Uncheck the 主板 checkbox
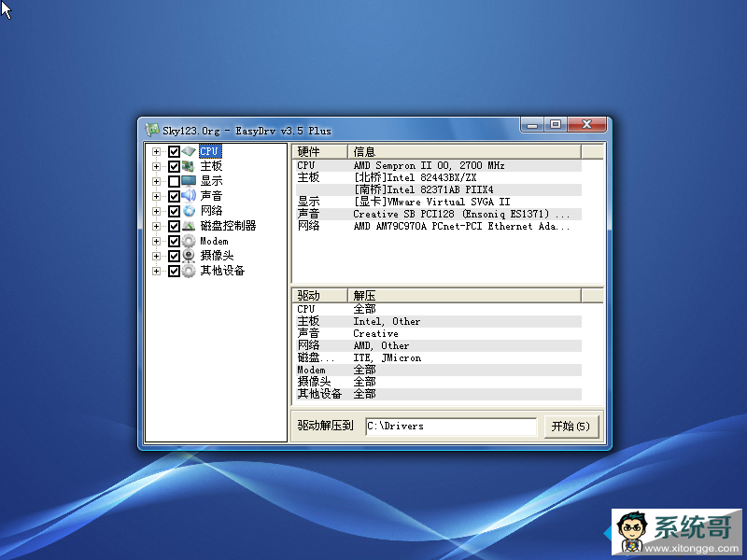Image resolution: width=747 pixels, height=560 pixels. click(x=174, y=166)
